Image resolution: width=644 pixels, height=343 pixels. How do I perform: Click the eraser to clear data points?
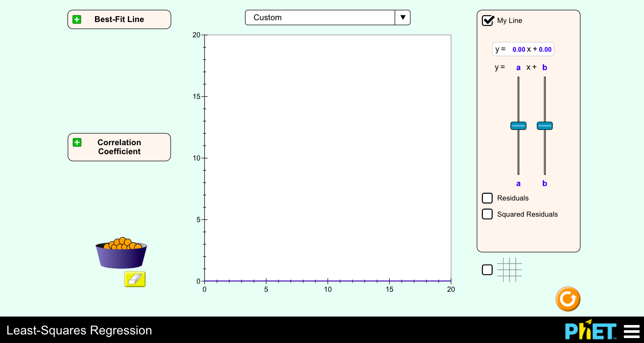(x=135, y=279)
